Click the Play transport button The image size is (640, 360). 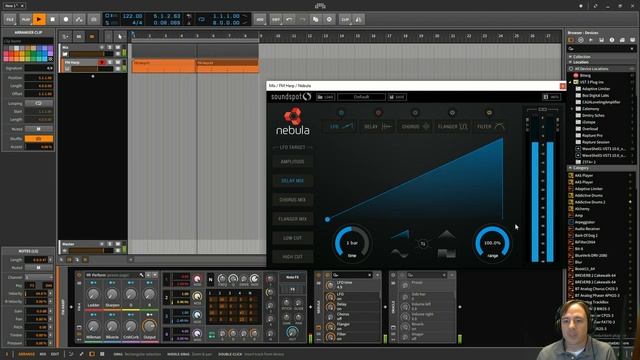pos(39,19)
